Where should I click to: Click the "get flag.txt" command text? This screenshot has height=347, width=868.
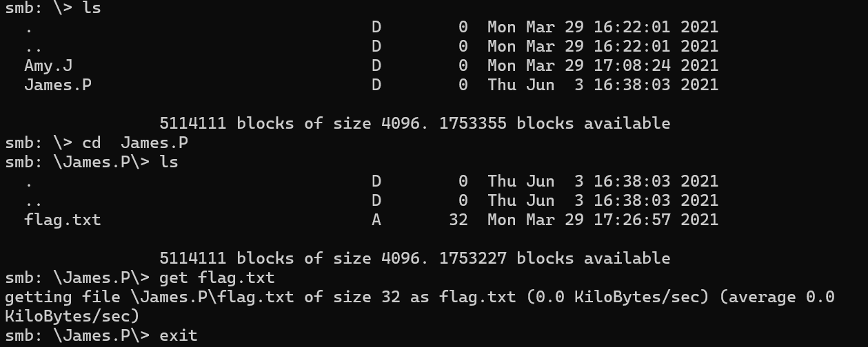(x=216, y=278)
